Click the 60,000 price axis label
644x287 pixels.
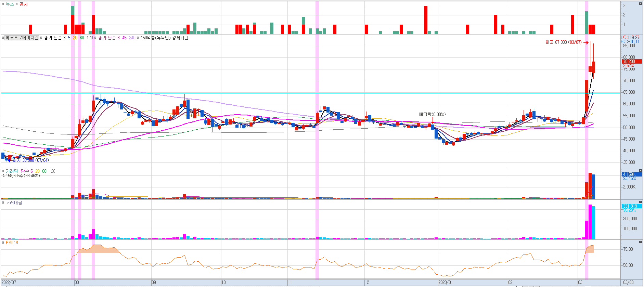[x=629, y=104]
